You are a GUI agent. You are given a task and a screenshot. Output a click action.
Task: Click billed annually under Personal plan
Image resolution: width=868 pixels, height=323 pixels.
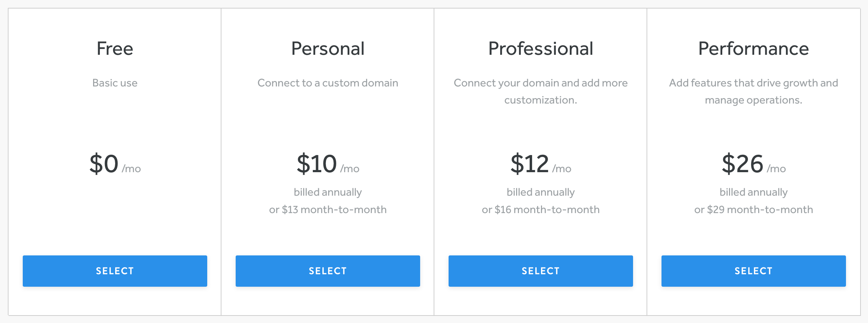click(327, 192)
